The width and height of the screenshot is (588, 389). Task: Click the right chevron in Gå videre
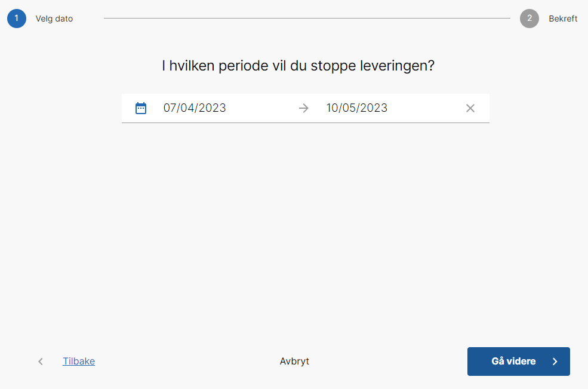tap(555, 362)
